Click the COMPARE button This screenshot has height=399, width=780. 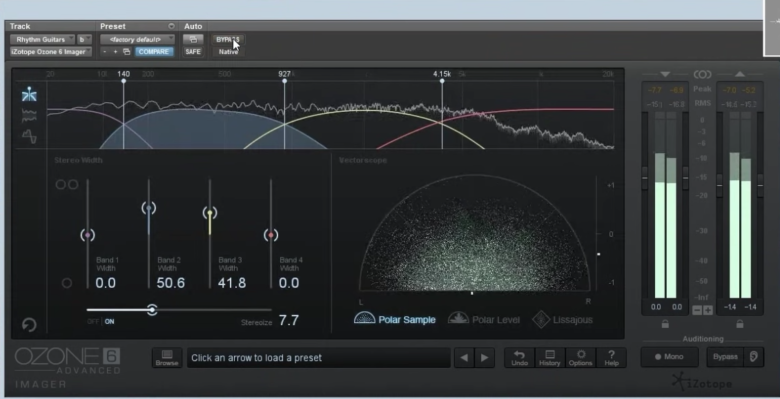pos(154,52)
